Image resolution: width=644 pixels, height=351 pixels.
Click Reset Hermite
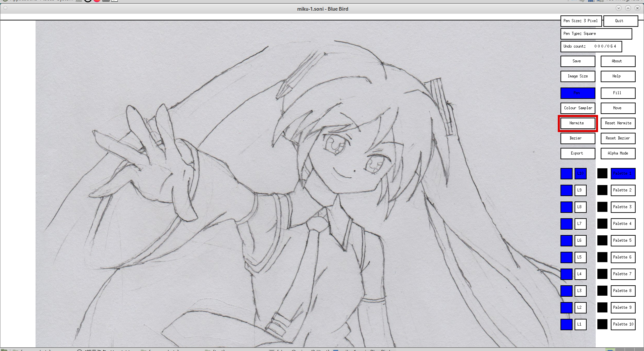tap(618, 123)
